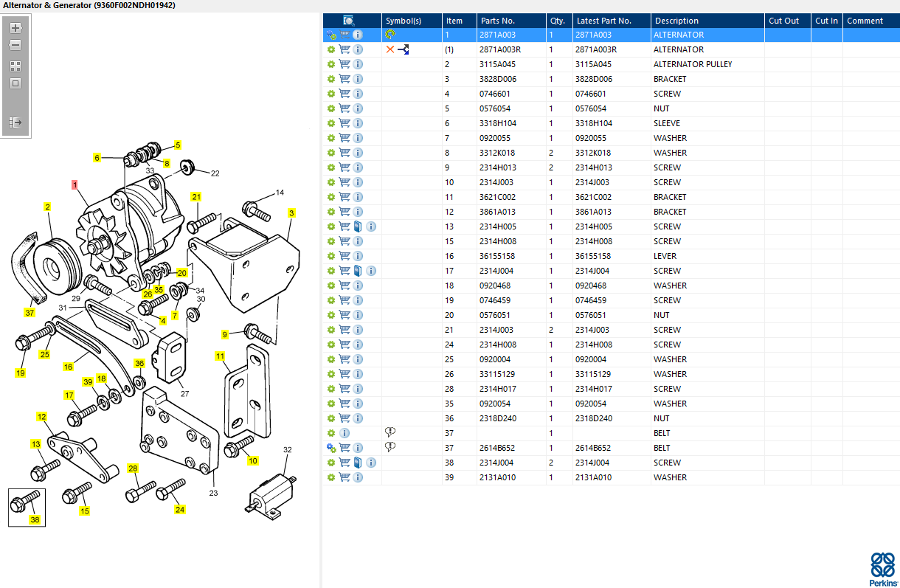
Task: Click the info icon for LEVER 36155158
Action: pyautogui.click(x=358, y=256)
